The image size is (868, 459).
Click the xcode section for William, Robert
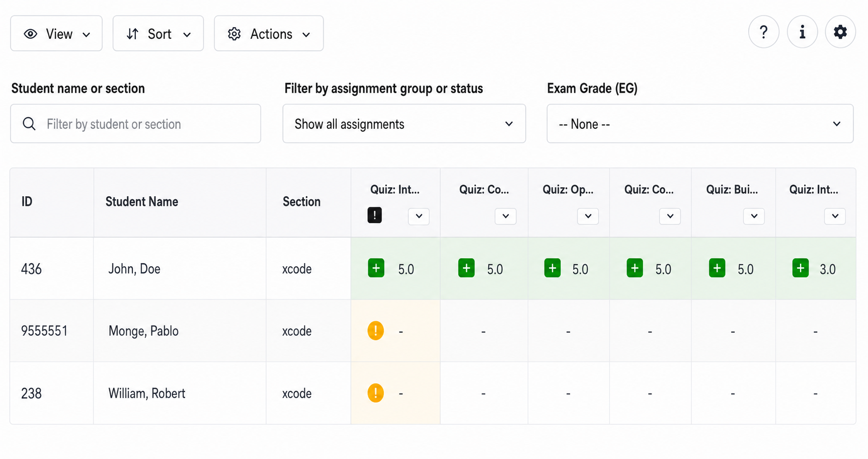[297, 394]
